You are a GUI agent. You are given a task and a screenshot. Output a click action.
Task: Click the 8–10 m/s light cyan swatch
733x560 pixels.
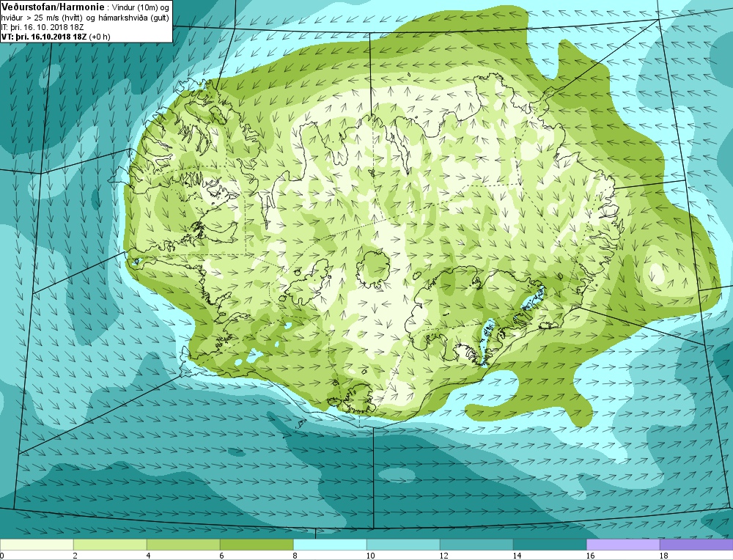330,545
